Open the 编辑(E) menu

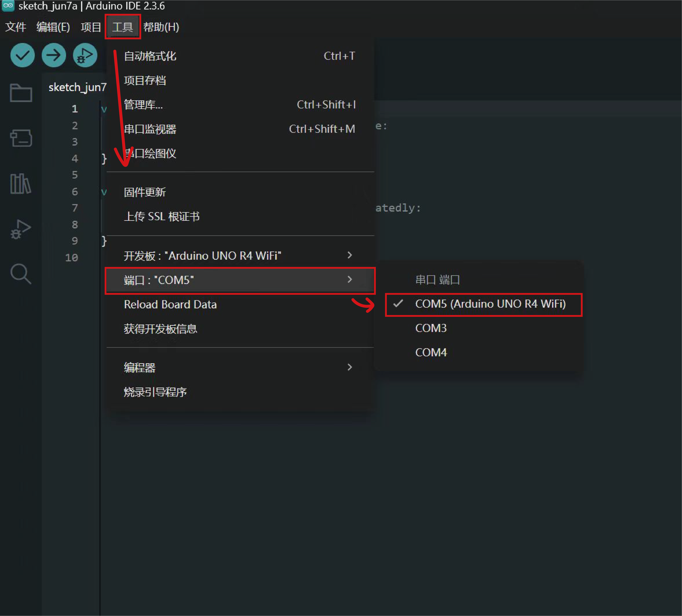pos(53,27)
